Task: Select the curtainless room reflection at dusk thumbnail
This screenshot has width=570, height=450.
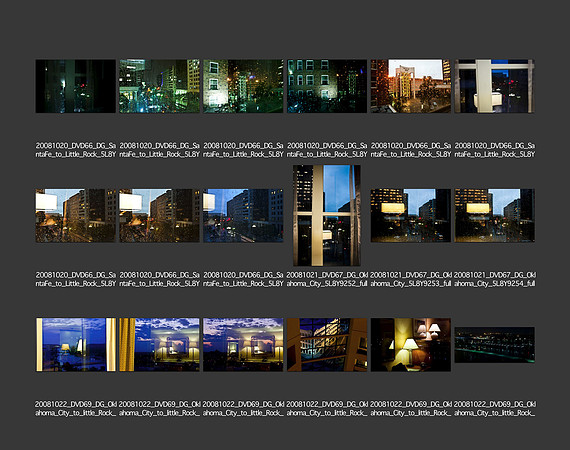Action: (243, 345)
